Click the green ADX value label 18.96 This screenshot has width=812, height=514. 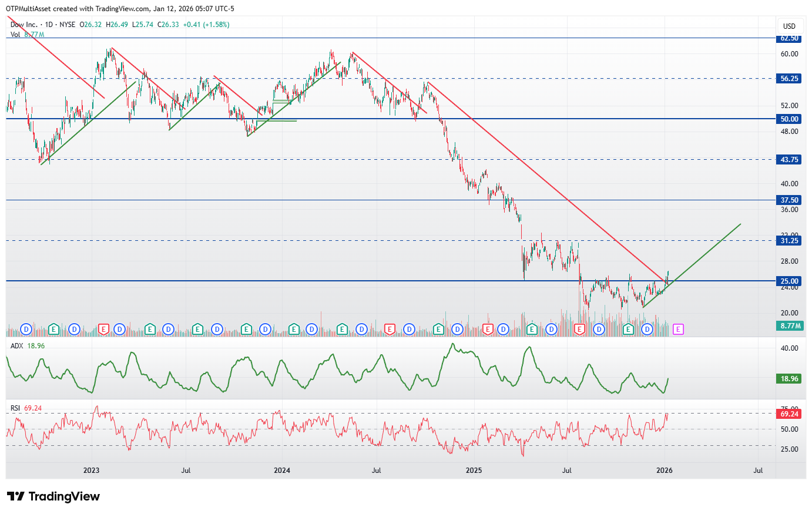coord(789,379)
